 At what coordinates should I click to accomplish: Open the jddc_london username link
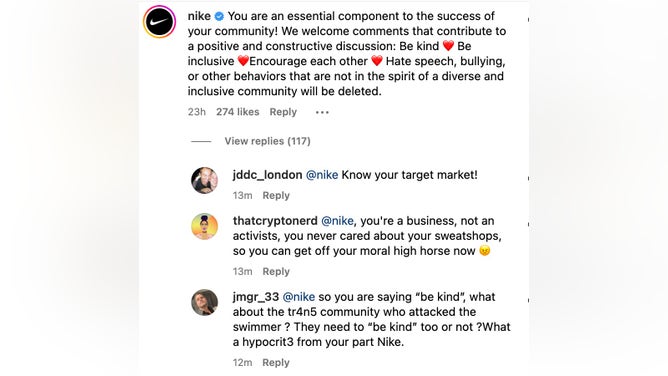(268, 175)
